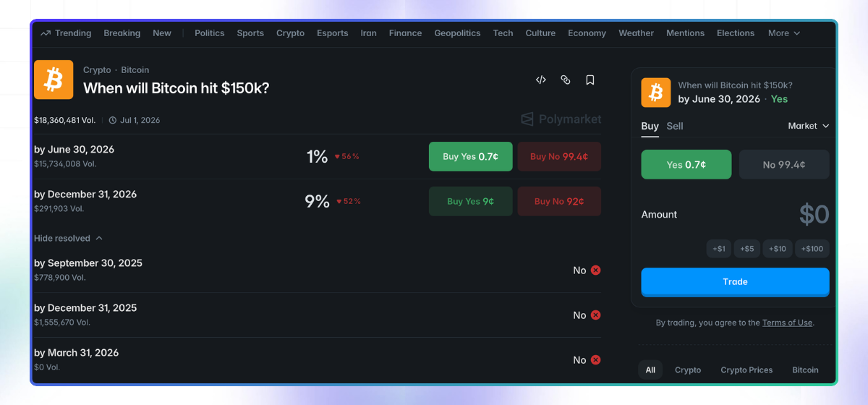Add $10 to amount

point(778,249)
